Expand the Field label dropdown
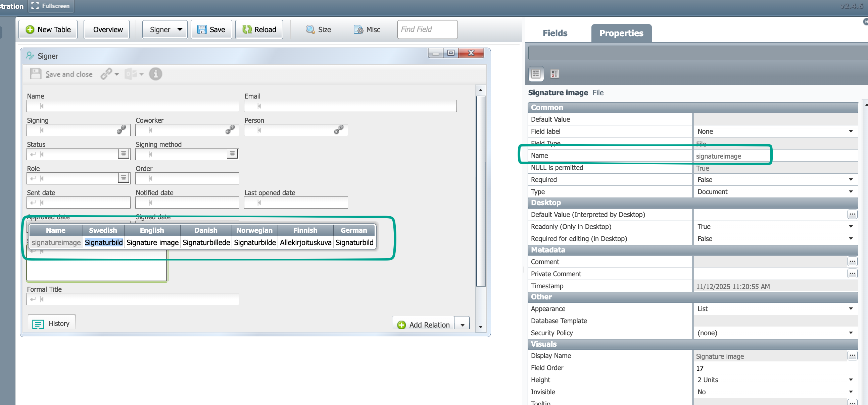 click(x=851, y=131)
